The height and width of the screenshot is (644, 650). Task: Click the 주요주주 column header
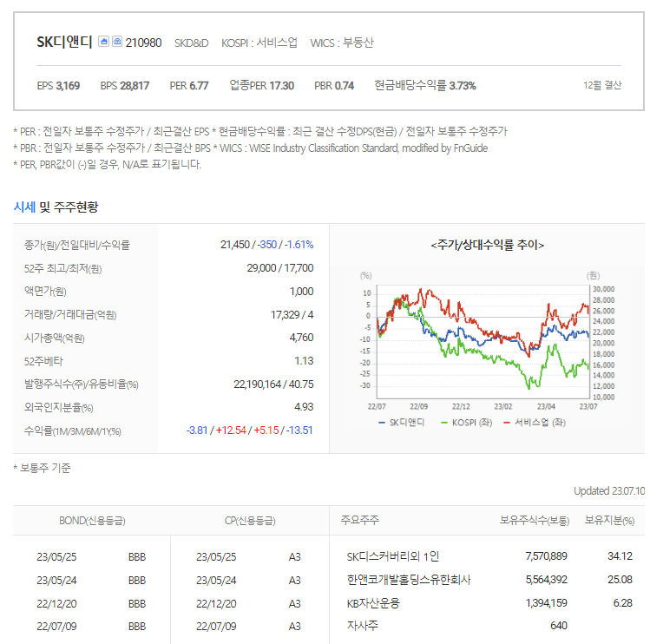coord(360,520)
